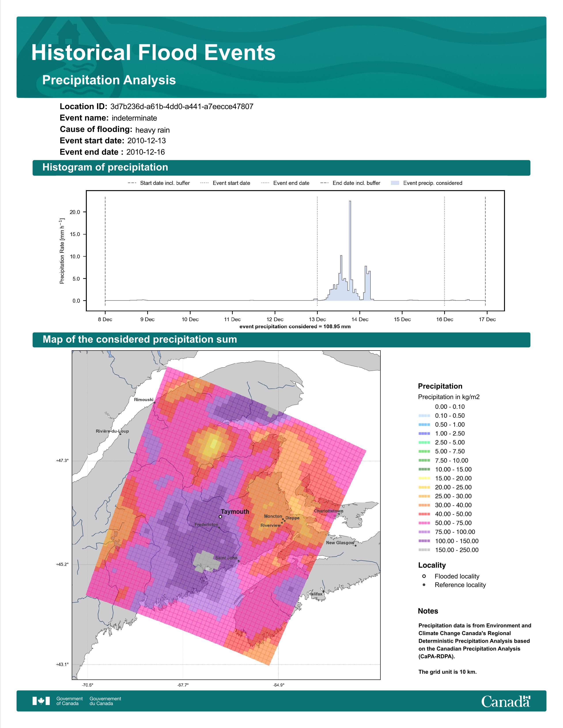Click the Historical Flood Events title
563x728 pixels.
[x=153, y=53]
